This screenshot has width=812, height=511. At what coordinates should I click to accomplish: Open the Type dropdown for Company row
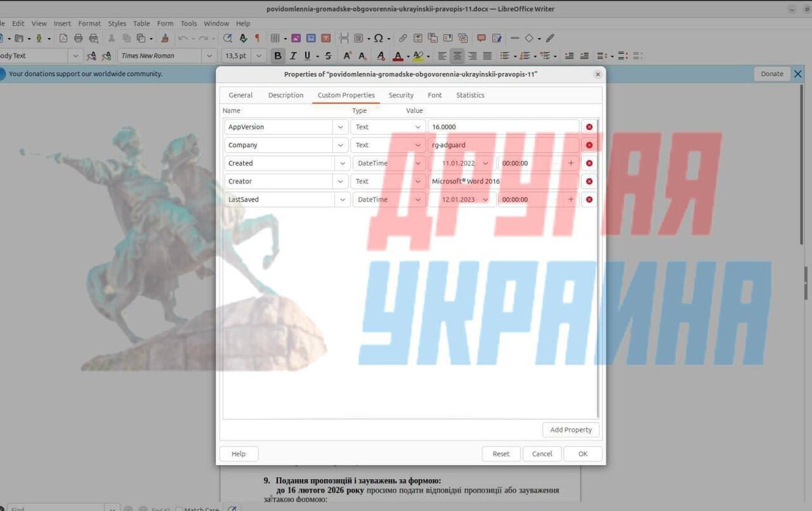(418, 145)
